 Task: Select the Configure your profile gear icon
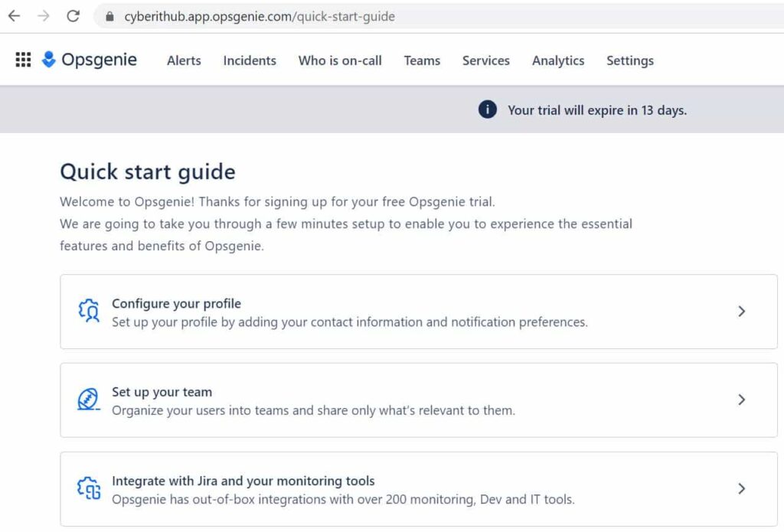(88, 311)
